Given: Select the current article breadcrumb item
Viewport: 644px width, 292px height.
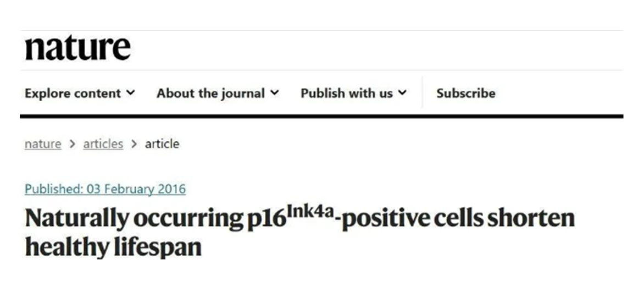Looking at the screenshot, I should point(162,144).
